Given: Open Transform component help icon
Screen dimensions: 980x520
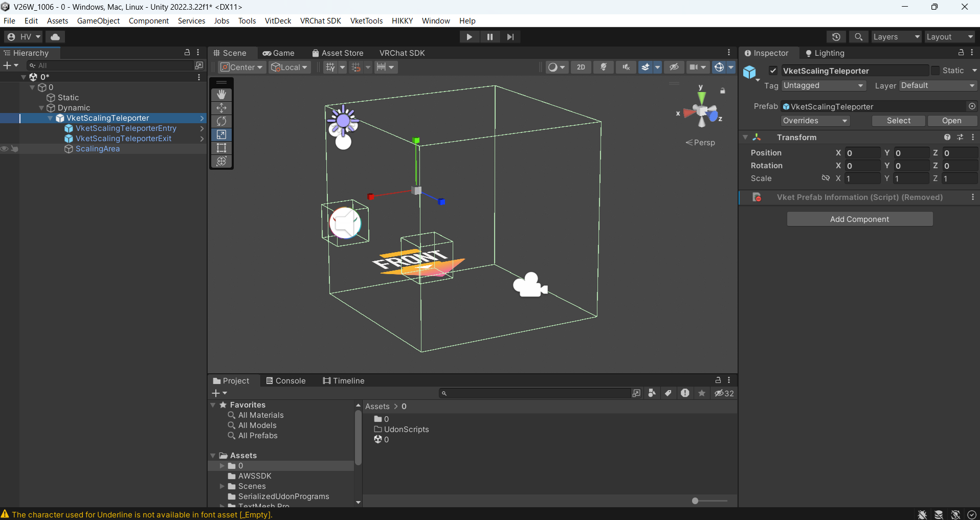Looking at the screenshot, I should [947, 138].
